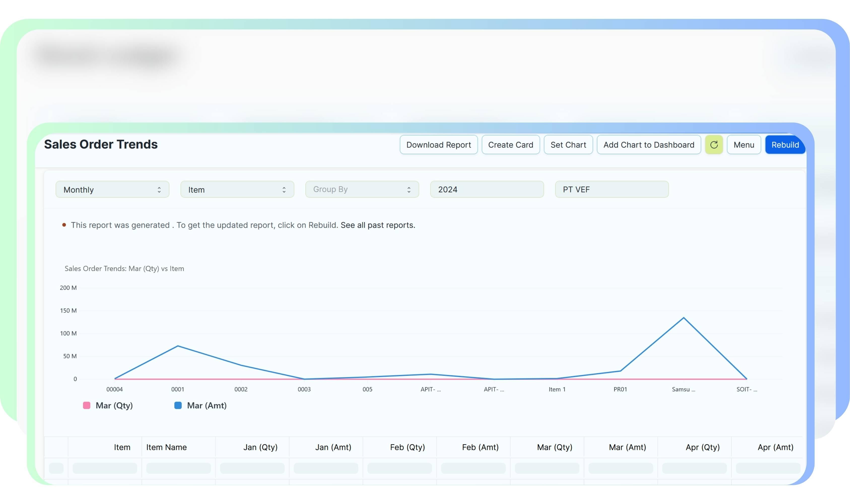Click the Item Name column header

pyautogui.click(x=166, y=447)
